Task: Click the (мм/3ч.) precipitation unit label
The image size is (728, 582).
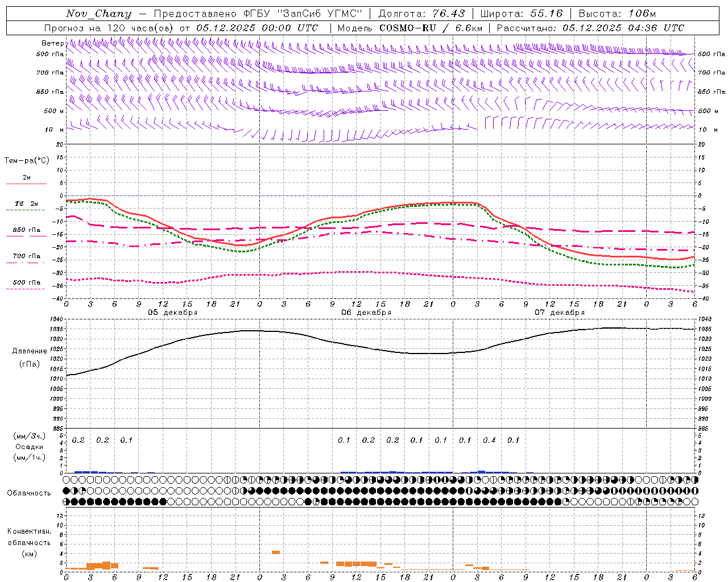Action: click(x=30, y=436)
